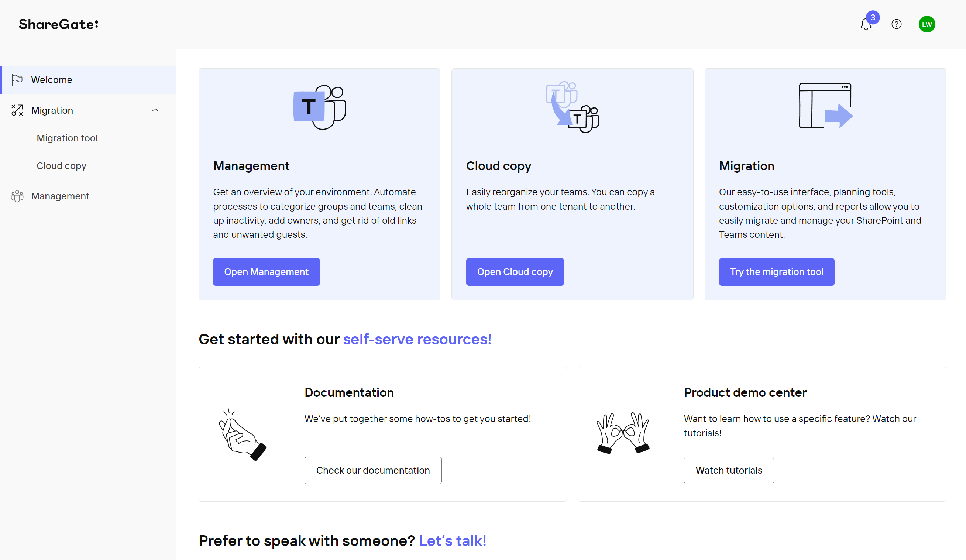Viewport: 966px width, 560px height.
Task: Click the help question mark icon
Action: pyautogui.click(x=896, y=24)
